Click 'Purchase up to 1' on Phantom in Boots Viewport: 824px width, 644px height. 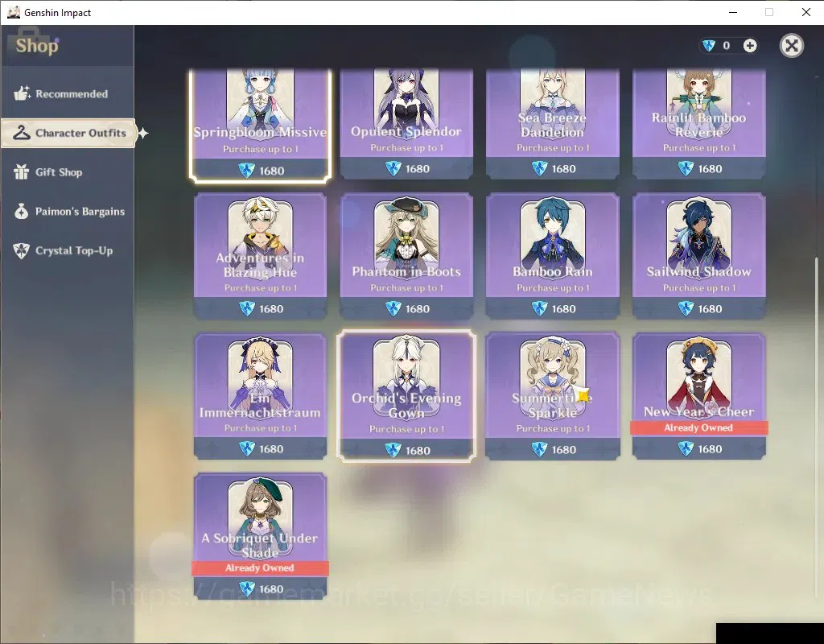(x=406, y=288)
